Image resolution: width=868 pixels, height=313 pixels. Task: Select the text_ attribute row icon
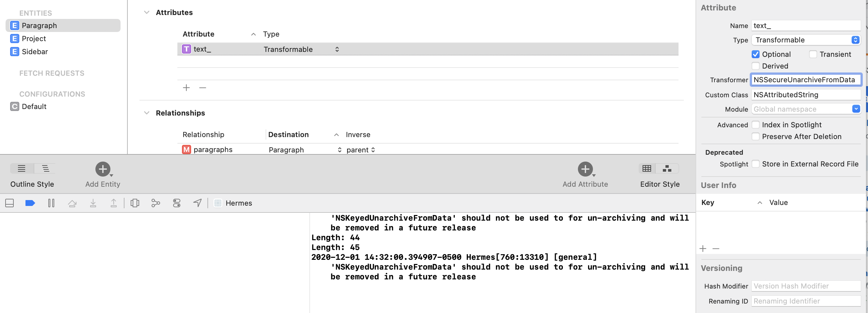coord(186,49)
